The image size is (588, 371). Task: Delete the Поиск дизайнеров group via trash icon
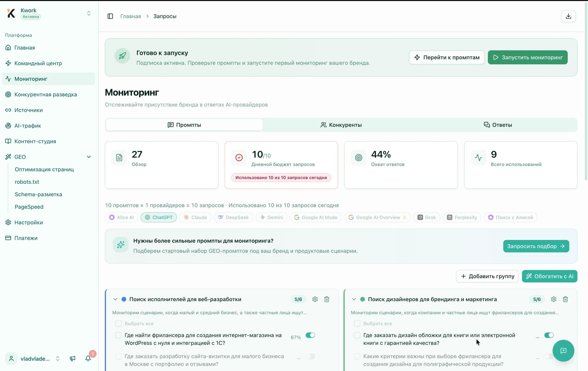(x=565, y=299)
